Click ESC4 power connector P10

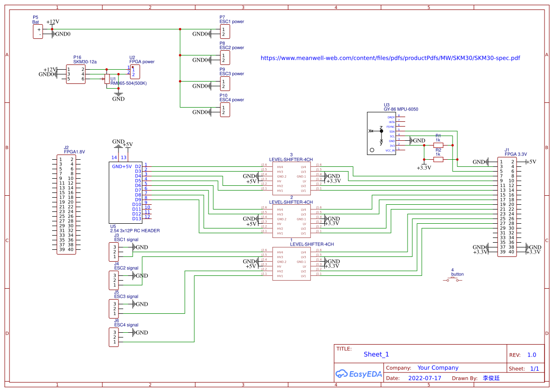224,110
